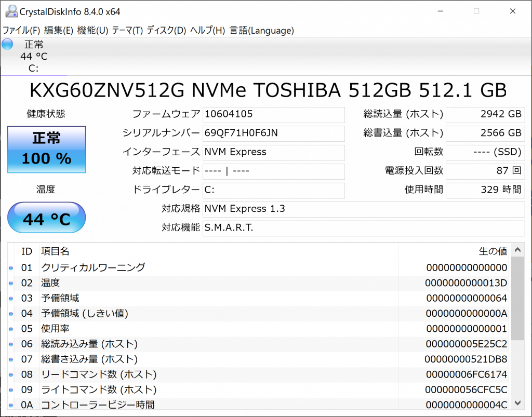This screenshot has width=532, height=417.
Task: Click the ID column header
Action: [27, 251]
